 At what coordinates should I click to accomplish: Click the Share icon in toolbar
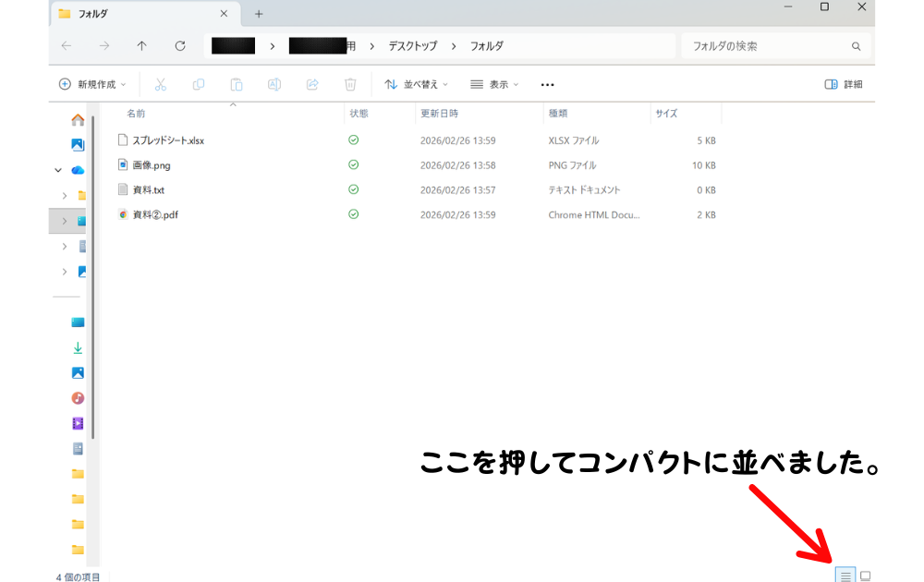coord(312,84)
